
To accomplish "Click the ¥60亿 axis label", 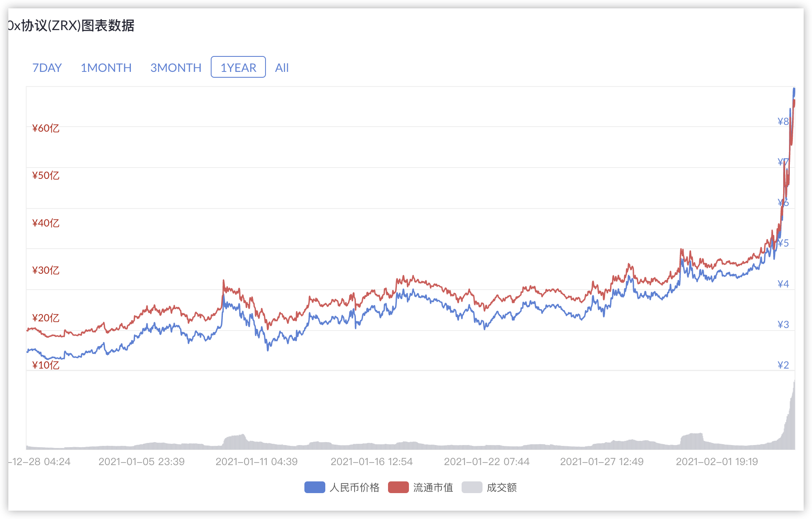I will coord(46,129).
